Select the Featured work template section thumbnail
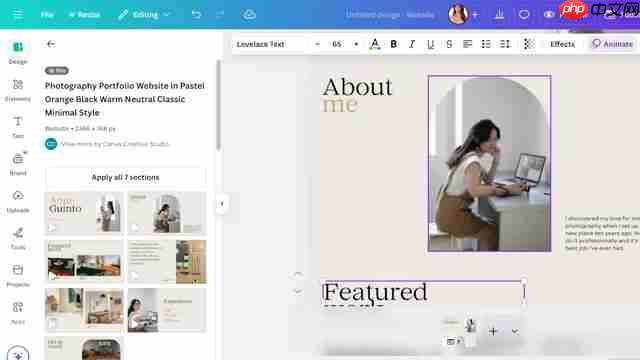This screenshot has width=640, height=360. pyautogui.click(x=84, y=261)
